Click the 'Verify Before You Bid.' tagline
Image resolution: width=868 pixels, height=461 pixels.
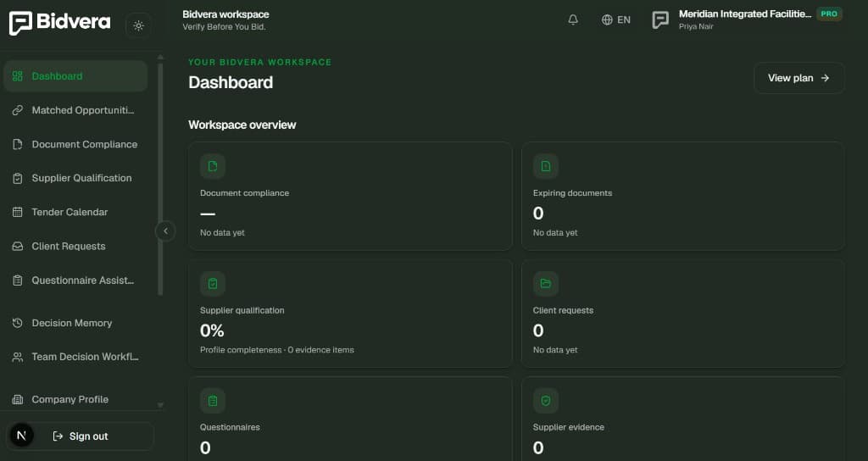coord(224,26)
